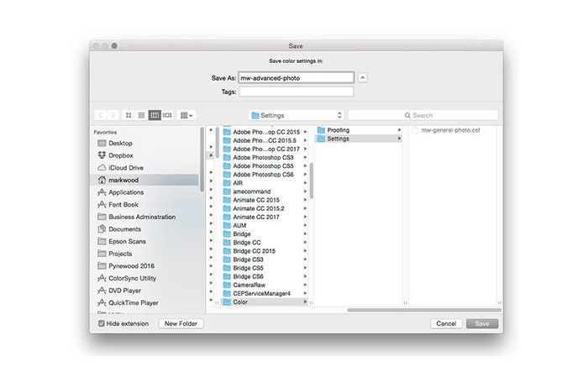Create a New Folder
The width and height of the screenshot is (588, 378).
pos(181,323)
